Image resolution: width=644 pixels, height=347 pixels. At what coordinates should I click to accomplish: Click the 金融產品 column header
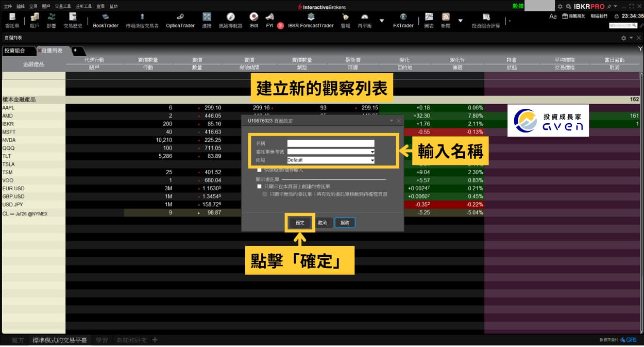(33, 64)
